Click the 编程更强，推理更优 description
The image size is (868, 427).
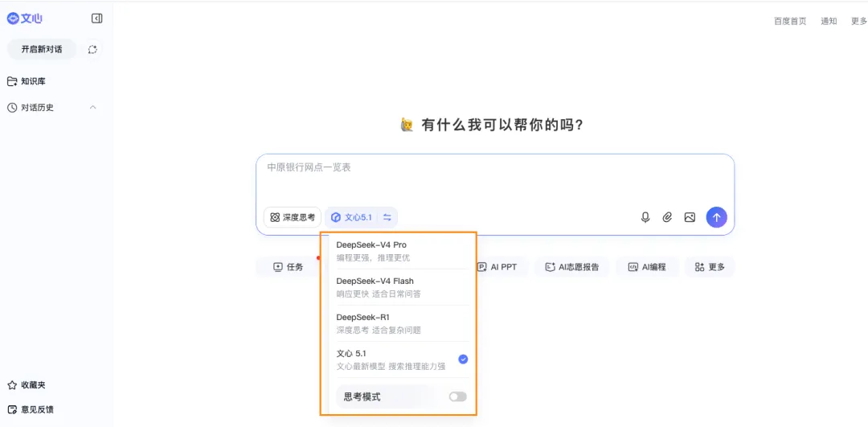coord(373,257)
